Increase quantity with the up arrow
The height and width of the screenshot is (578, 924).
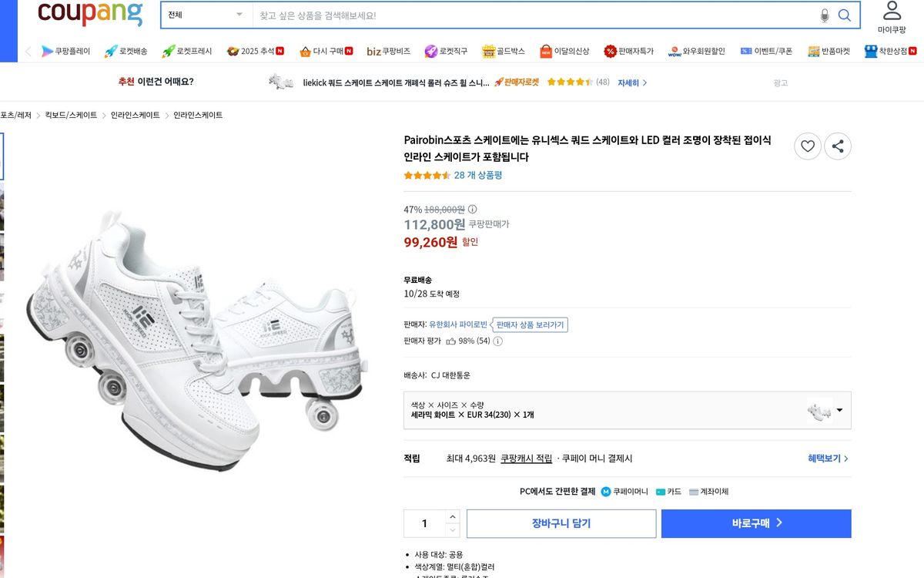452,516
